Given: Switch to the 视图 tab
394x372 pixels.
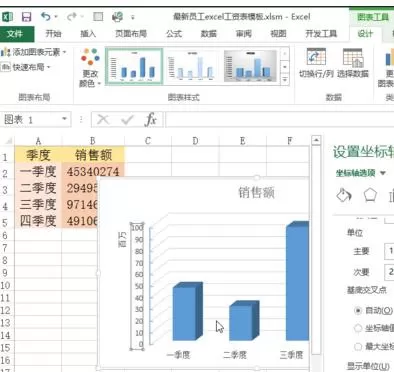Looking at the screenshot, I should (x=278, y=34).
